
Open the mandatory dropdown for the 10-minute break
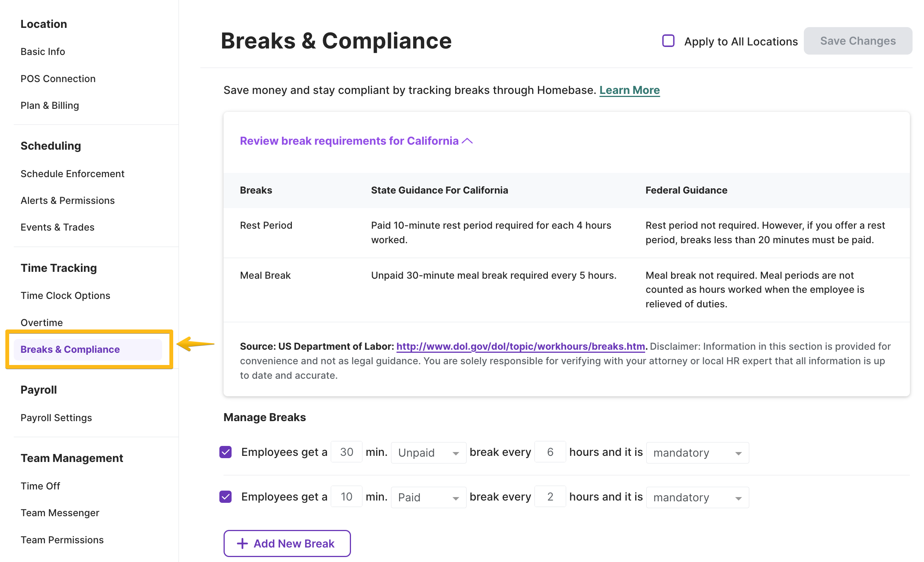click(697, 497)
